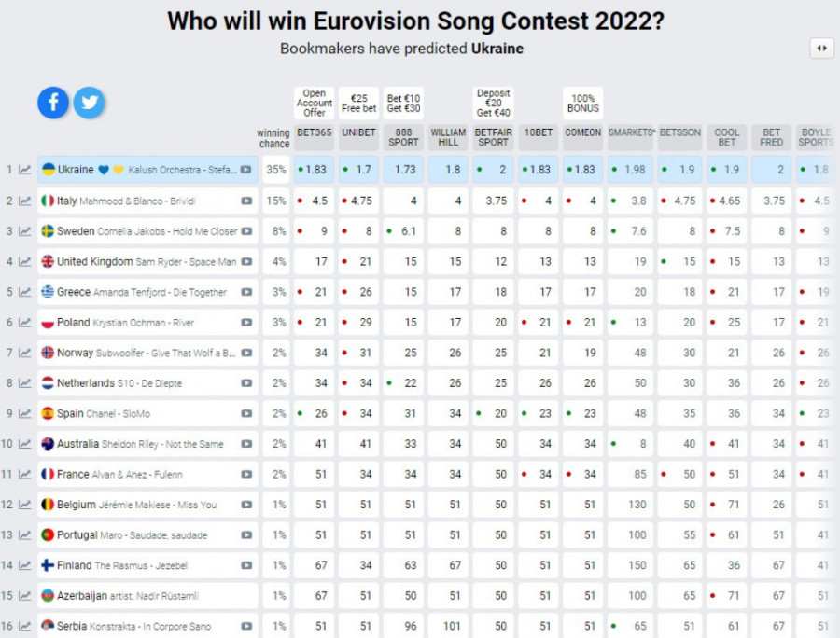Open the "Open Account Offer" promotion
840x638 pixels.
click(x=315, y=103)
